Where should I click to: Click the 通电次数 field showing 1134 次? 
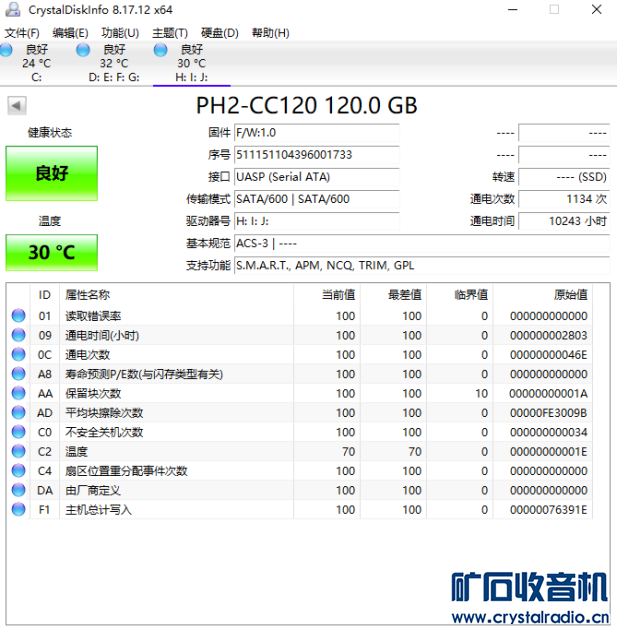(x=564, y=199)
